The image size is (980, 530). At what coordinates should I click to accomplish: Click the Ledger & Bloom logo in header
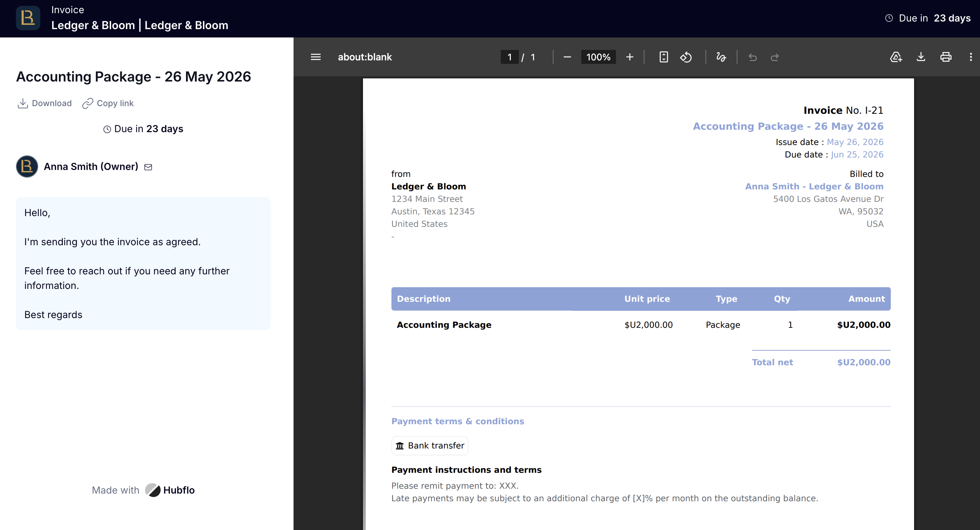pos(28,18)
